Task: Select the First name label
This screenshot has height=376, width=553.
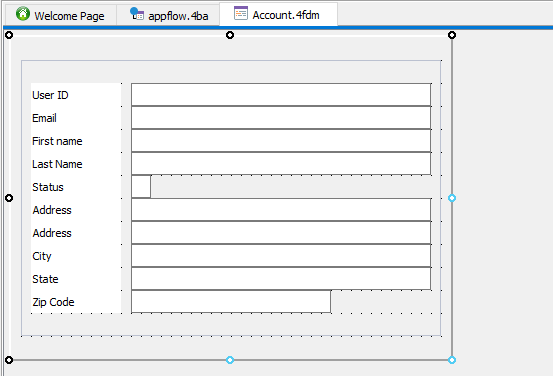Action: click(57, 141)
